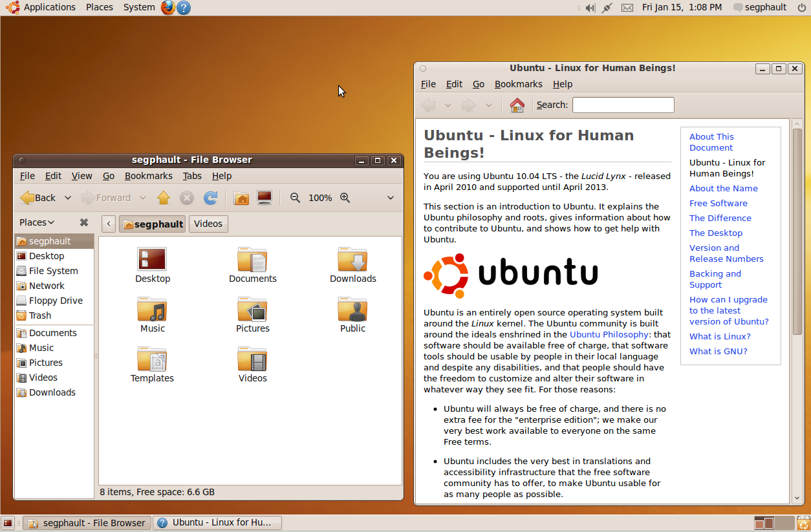Open the File menu in File Browser
Screen dimensions: 811x532
[27, 176]
